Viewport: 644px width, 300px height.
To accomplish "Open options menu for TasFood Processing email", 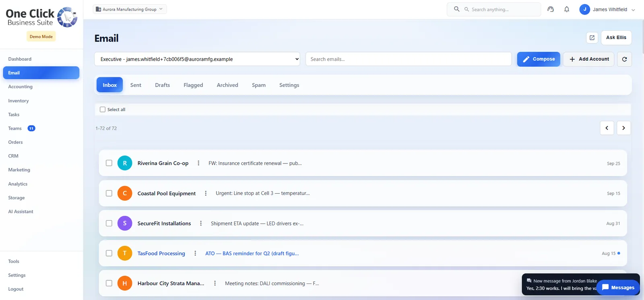I will tap(195, 253).
